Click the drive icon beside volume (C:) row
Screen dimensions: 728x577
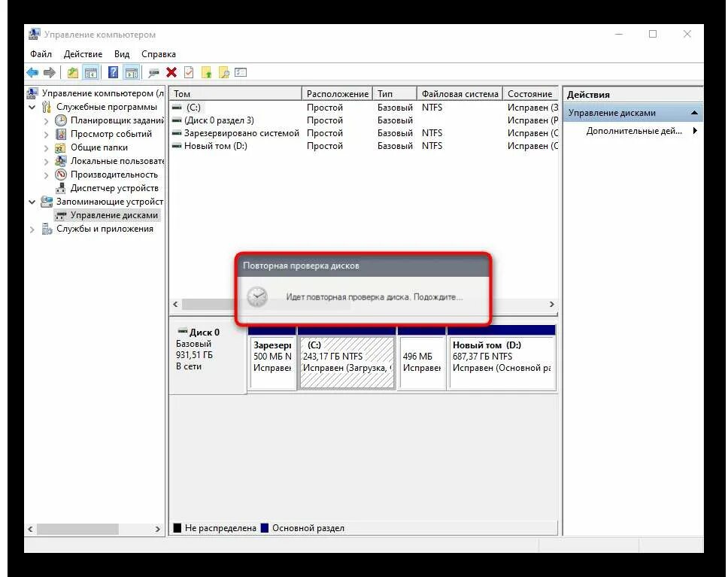point(177,108)
